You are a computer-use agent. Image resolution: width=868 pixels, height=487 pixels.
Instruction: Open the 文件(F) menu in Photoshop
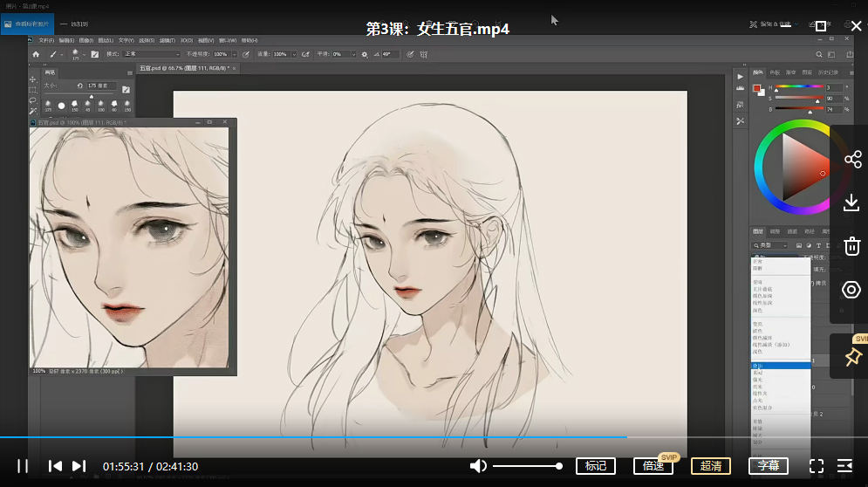[46, 40]
